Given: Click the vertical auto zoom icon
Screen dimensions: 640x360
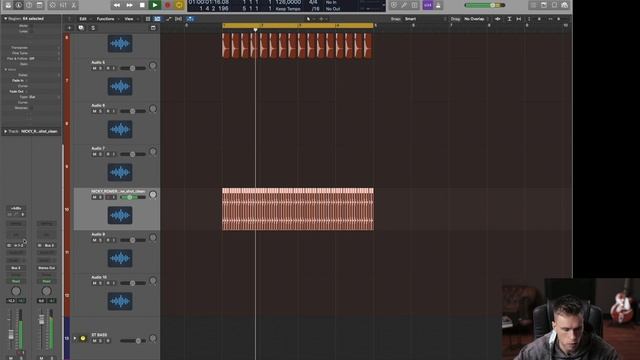Looking at the screenshot, I should coord(509,19).
